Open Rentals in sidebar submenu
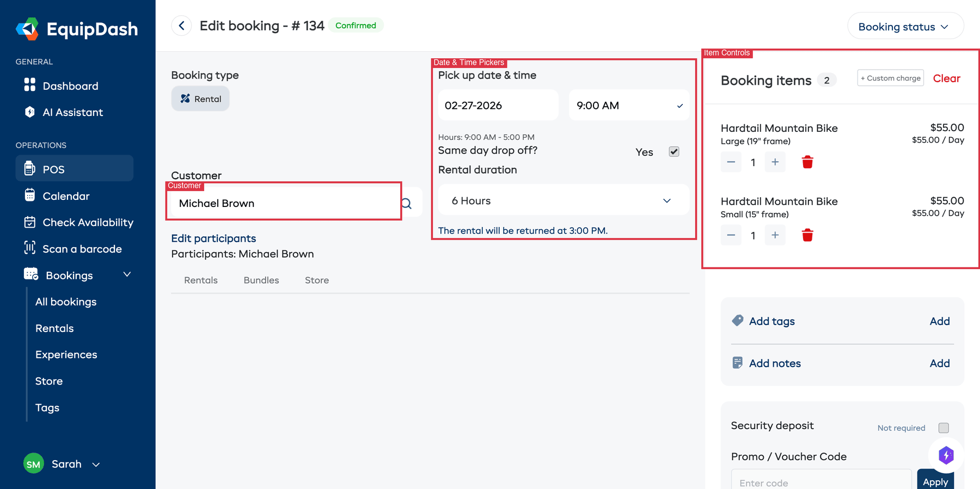 [x=54, y=328]
